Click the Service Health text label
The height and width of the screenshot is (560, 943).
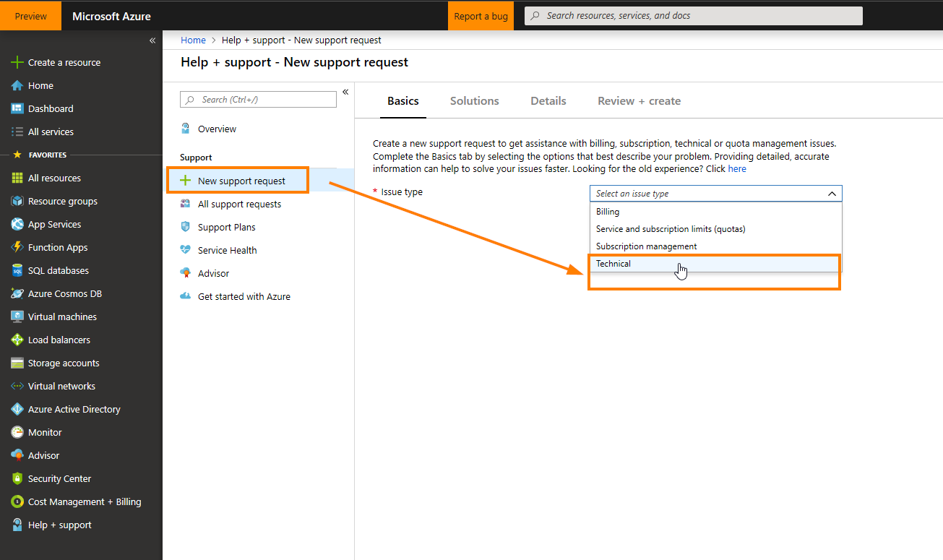coord(228,251)
